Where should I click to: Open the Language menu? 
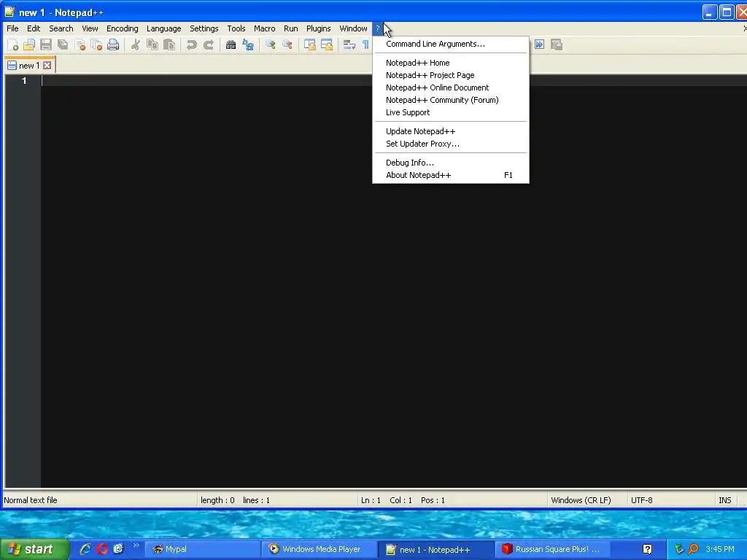pyautogui.click(x=163, y=28)
